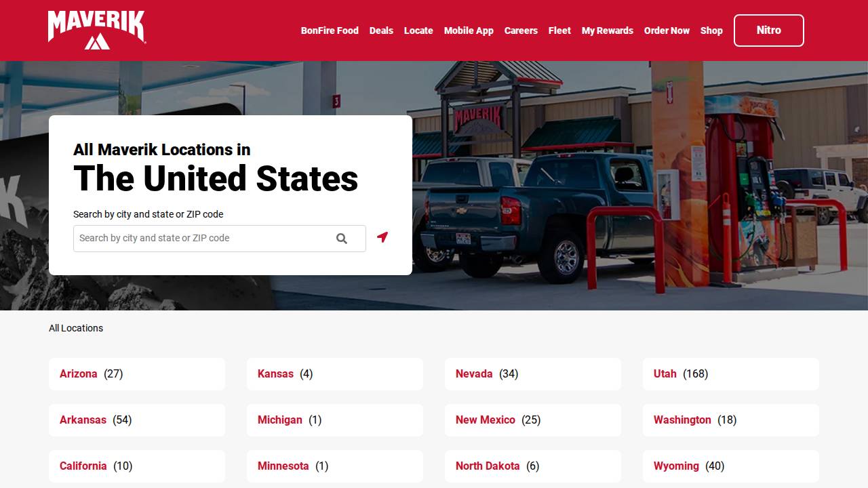Screen dimensions: 868x488
Task: View Wyoming locations
Action: tap(675, 466)
